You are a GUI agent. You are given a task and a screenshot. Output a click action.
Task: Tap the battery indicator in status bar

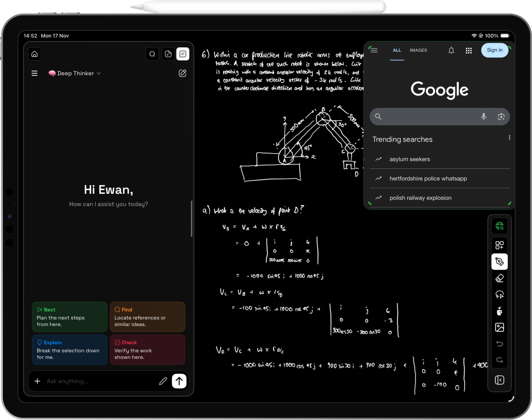click(505, 36)
